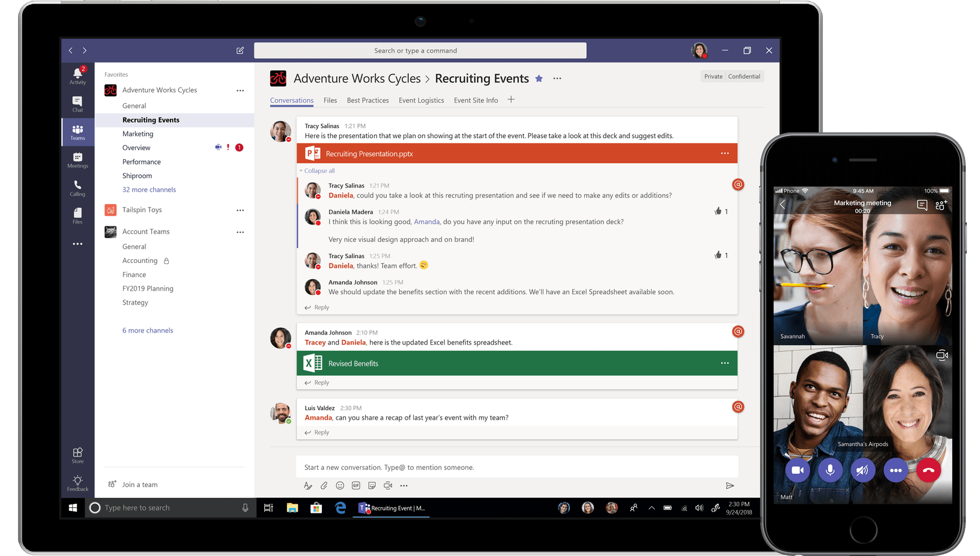The width and height of the screenshot is (980, 556).
Task: Click the forward navigation arrow
Action: (85, 50)
